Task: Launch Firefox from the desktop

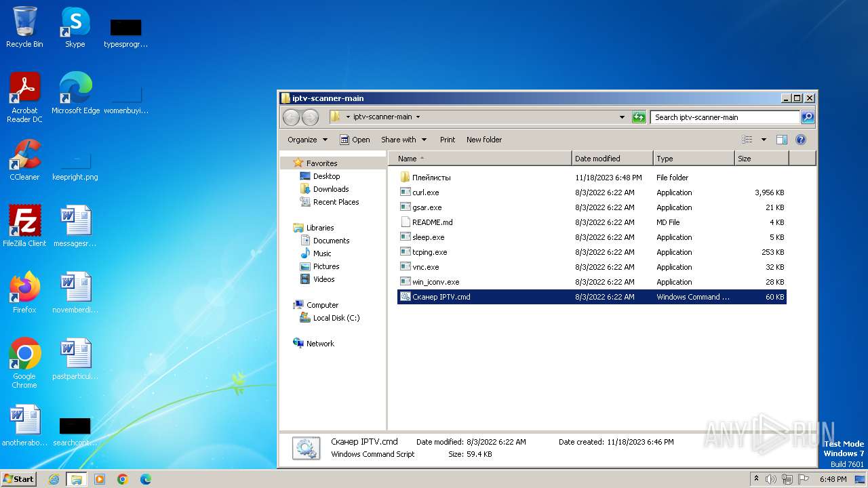Action: click(x=24, y=293)
